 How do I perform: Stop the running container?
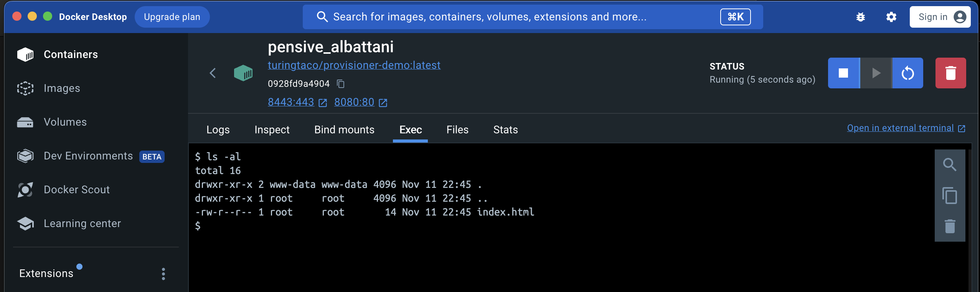coord(843,73)
